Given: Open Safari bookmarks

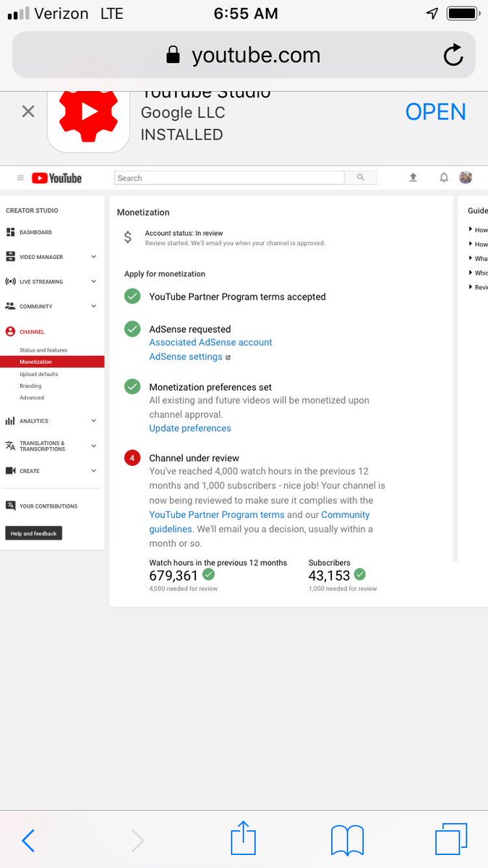Looking at the screenshot, I should click(347, 841).
